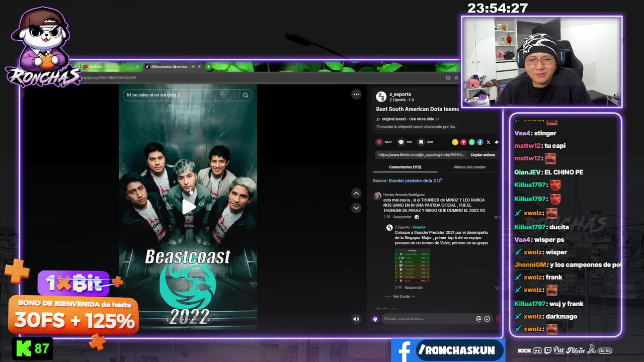This screenshot has width=644, height=362.
Task: Open the emoji picker smiley icon
Action: point(487,319)
